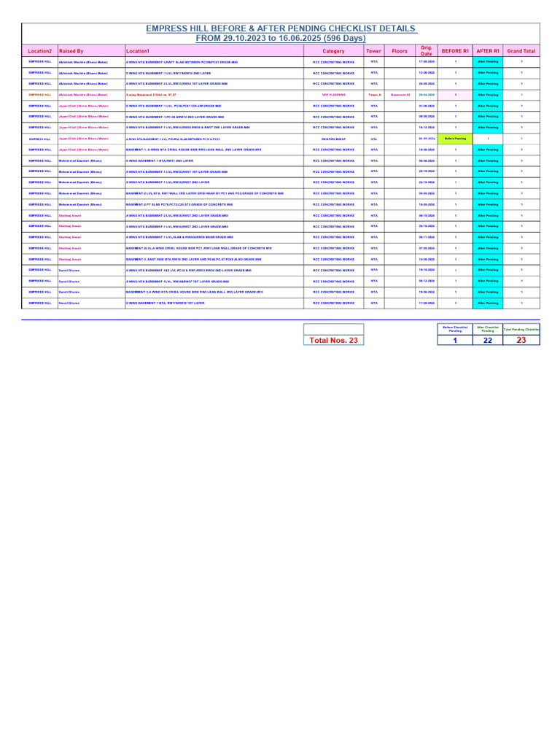Click the 'FROM 29.10.2023 to 16.06.2025 (596 Days)' subtitle
The image size is (560, 747).
click(x=281, y=38)
